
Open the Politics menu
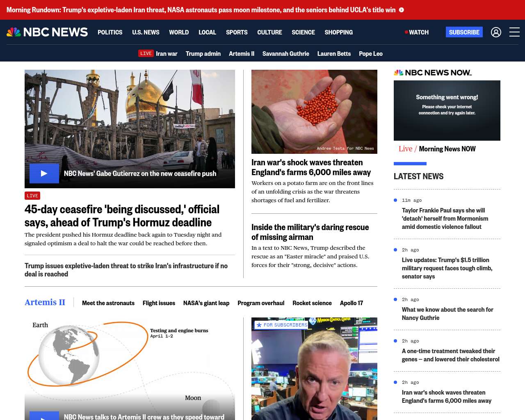[x=110, y=32]
